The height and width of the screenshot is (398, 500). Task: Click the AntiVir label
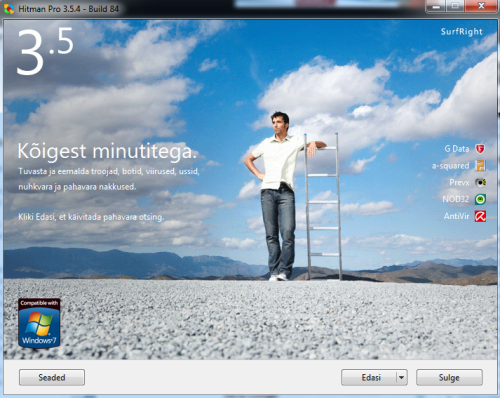pos(456,216)
